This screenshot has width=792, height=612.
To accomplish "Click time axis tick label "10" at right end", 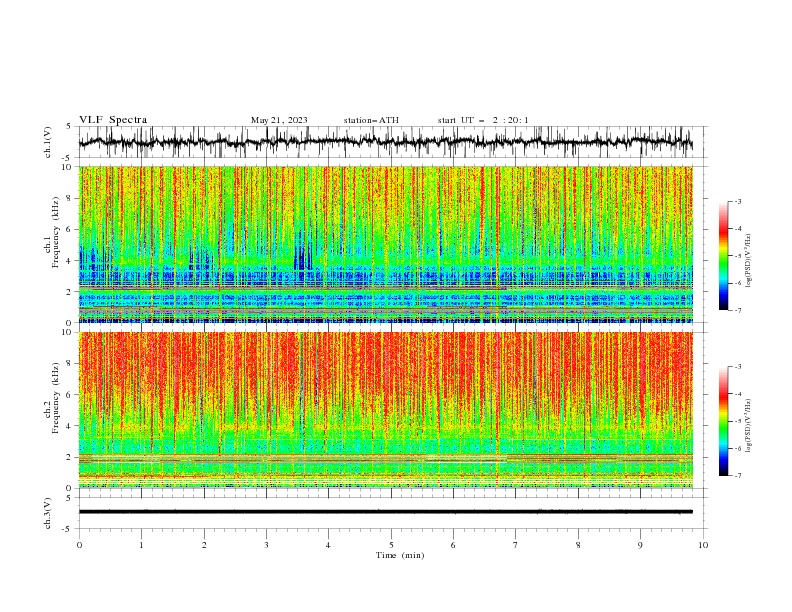I will (x=703, y=545).
